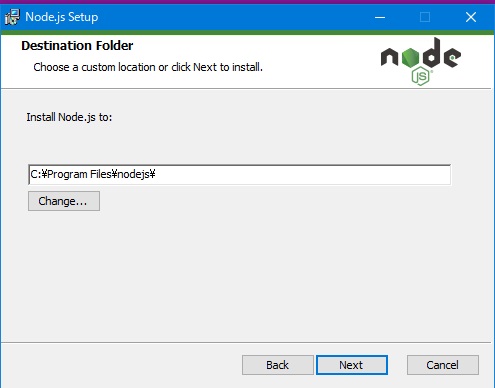495x388 pixels.
Task: Click the Destination Folder heading
Action: point(77,46)
